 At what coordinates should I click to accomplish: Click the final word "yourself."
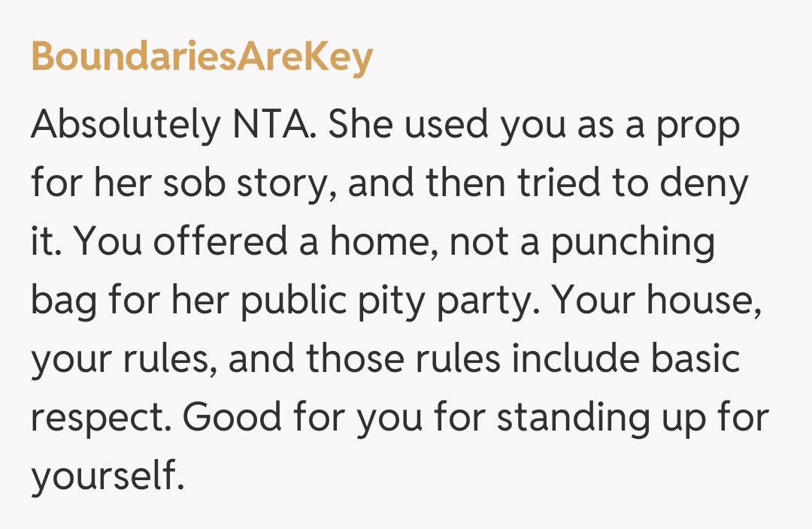coord(108,476)
